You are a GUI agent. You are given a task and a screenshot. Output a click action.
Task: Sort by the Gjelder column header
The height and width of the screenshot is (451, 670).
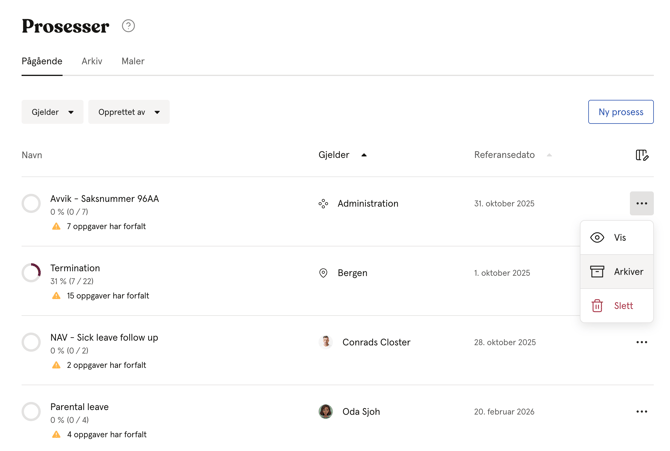pyautogui.click(x=342, y=155)
